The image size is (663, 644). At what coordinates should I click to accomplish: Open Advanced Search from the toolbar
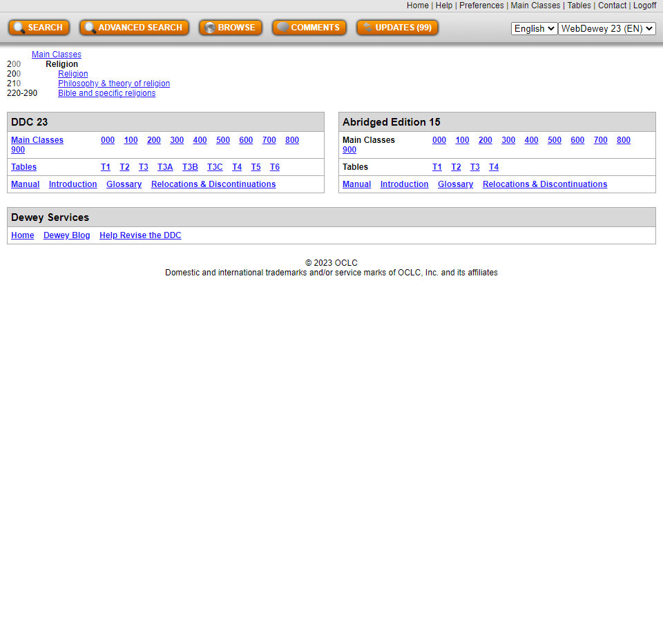pos(134,28)
